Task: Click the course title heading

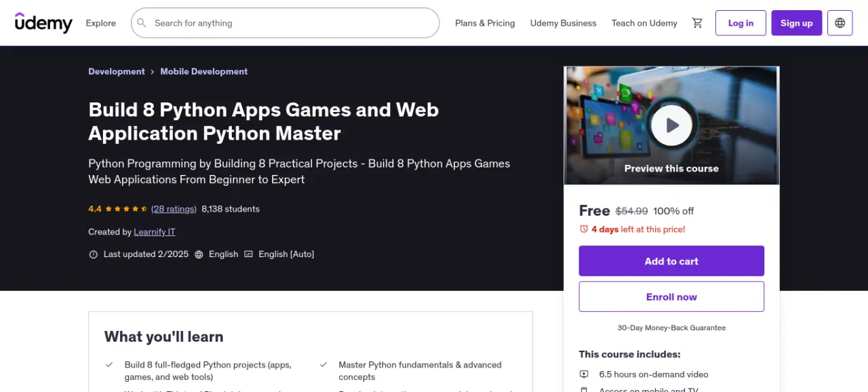Action: click(x=264, y=121)
